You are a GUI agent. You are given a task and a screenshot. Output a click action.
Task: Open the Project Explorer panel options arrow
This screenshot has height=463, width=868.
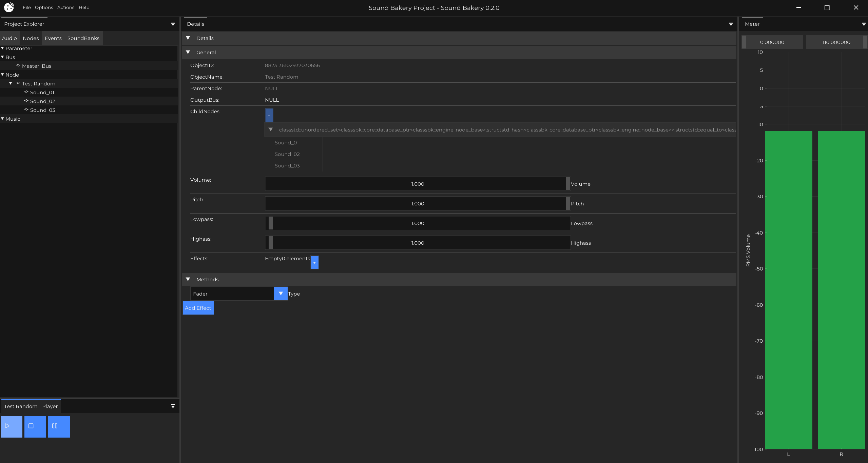point(173,24)
